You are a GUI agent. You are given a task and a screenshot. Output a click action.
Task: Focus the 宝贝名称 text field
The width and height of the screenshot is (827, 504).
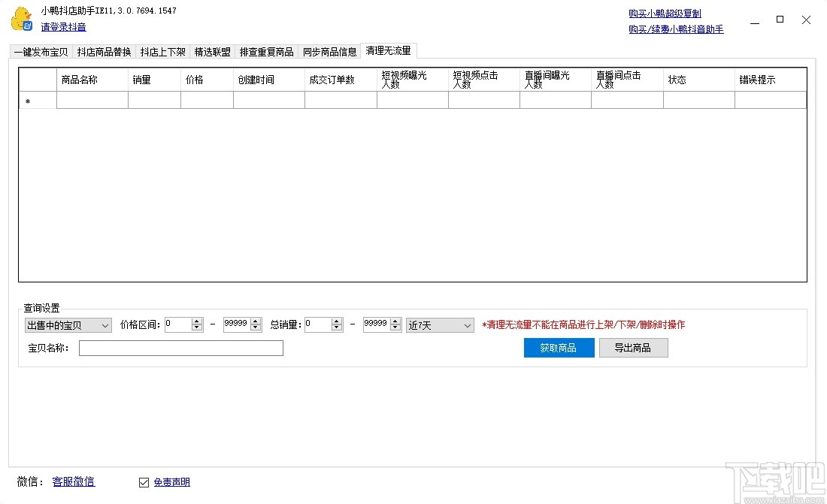pyautogui.click(x=181, y=348)
